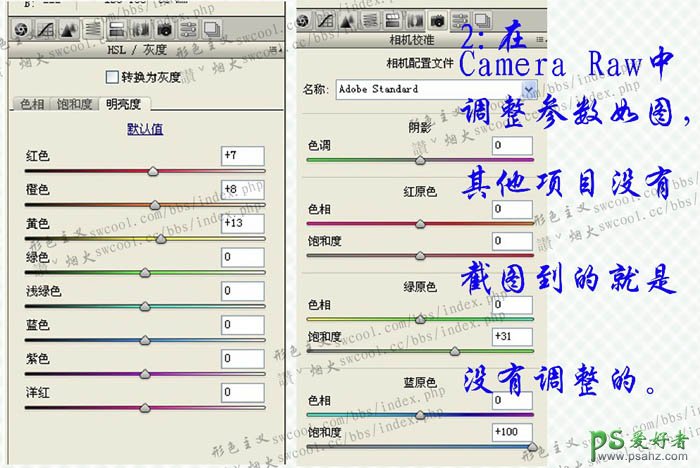Image resolution: width=700 pixels, height=468 pixels.
Task: Click the 蓝原色 饱和度 slider handle
Action: [531, 447]
